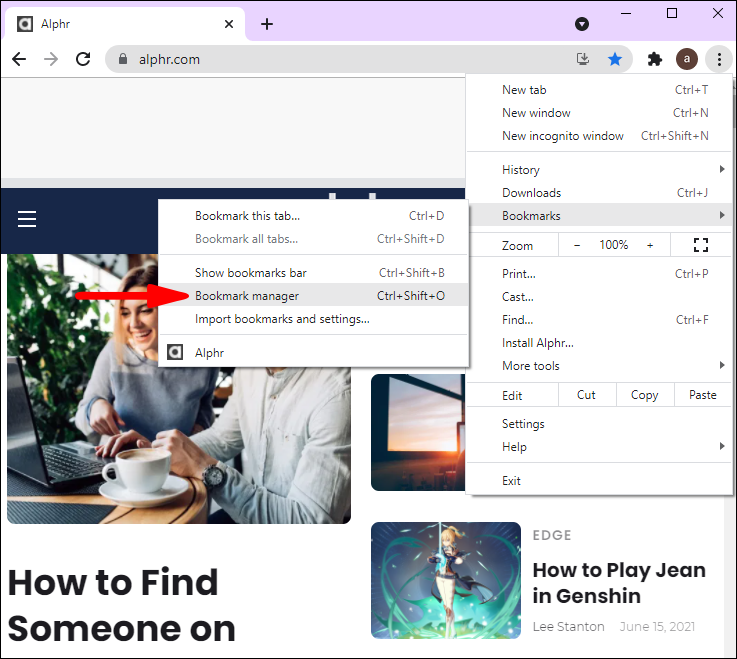This screenshot has height=659, width=737.
Task: Open the hamburger menu on Alphr site
Action: [27, 219]
